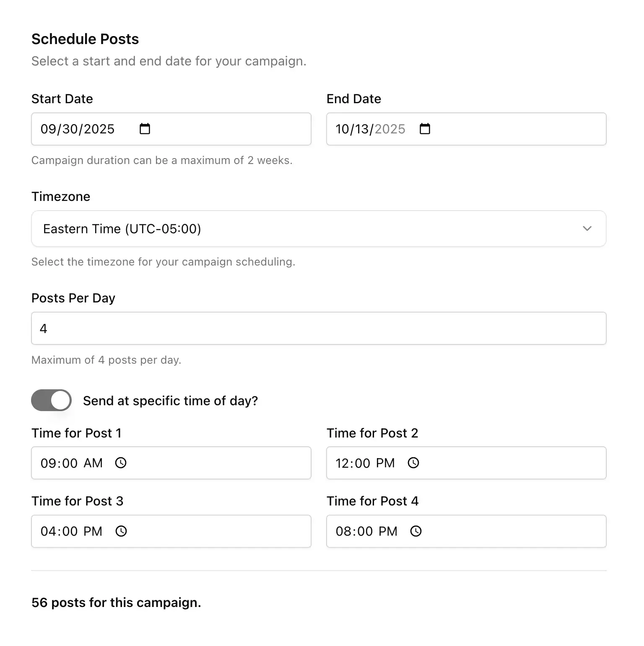Screen dimensions: 644x646
Task: Disable the Send at specific time toggle
Action: (51, 400)
